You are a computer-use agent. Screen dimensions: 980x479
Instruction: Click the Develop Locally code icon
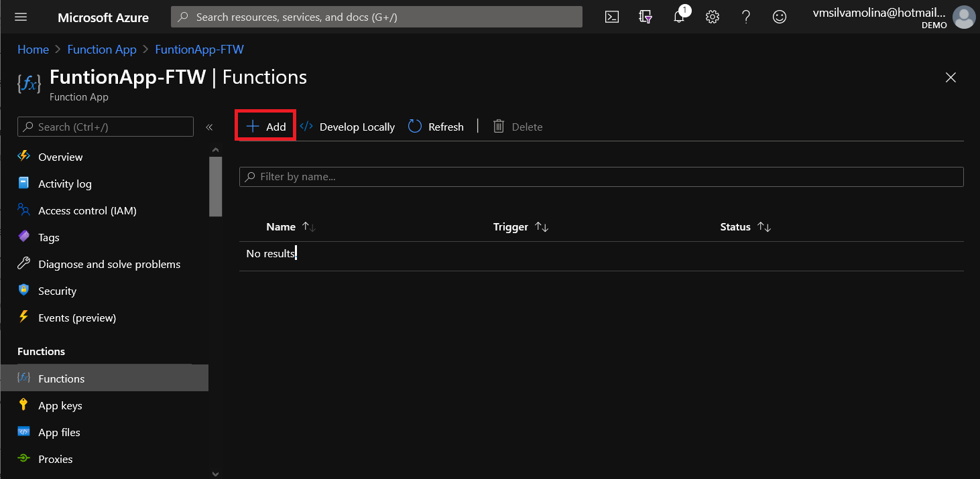pyautogui.click(x=306, y=127)
